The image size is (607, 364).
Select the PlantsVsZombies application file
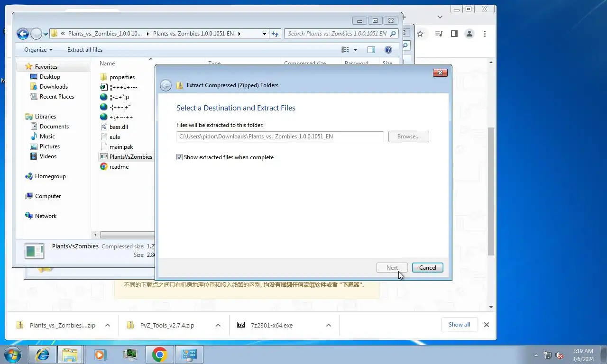130,157
